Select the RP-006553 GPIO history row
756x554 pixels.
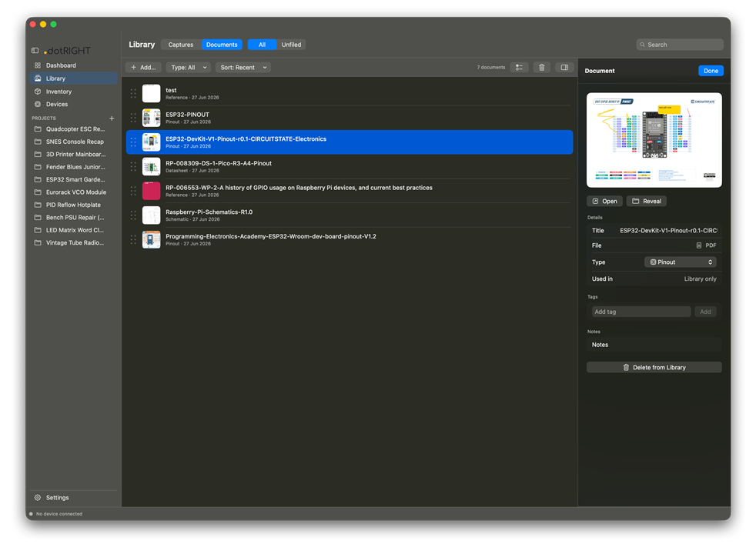click(x=350, y=191)
